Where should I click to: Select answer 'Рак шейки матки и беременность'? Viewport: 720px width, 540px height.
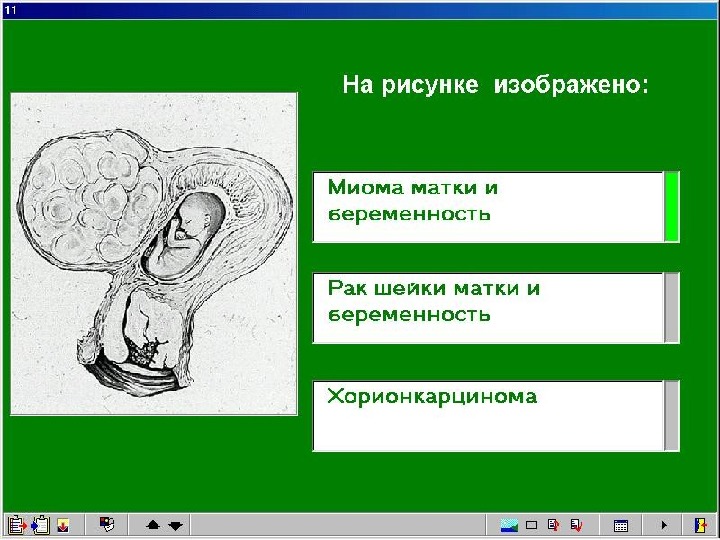(x=488, y=308)
